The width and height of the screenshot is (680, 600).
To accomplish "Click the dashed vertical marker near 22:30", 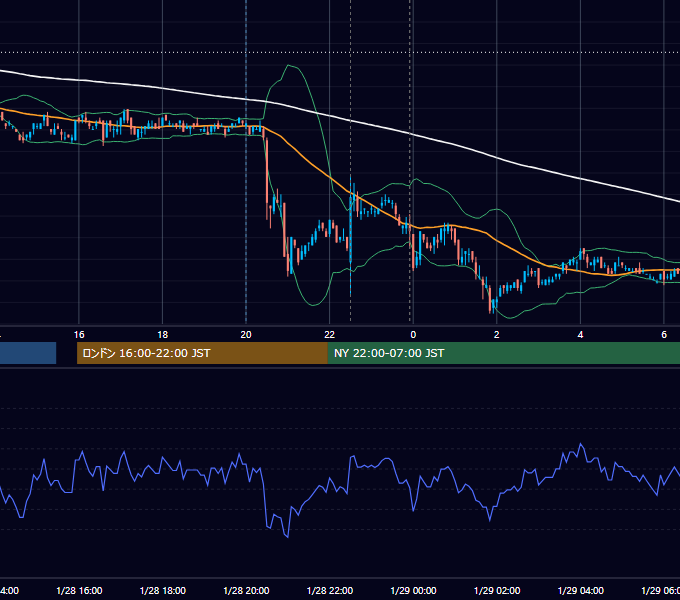I will pos(350,162).
